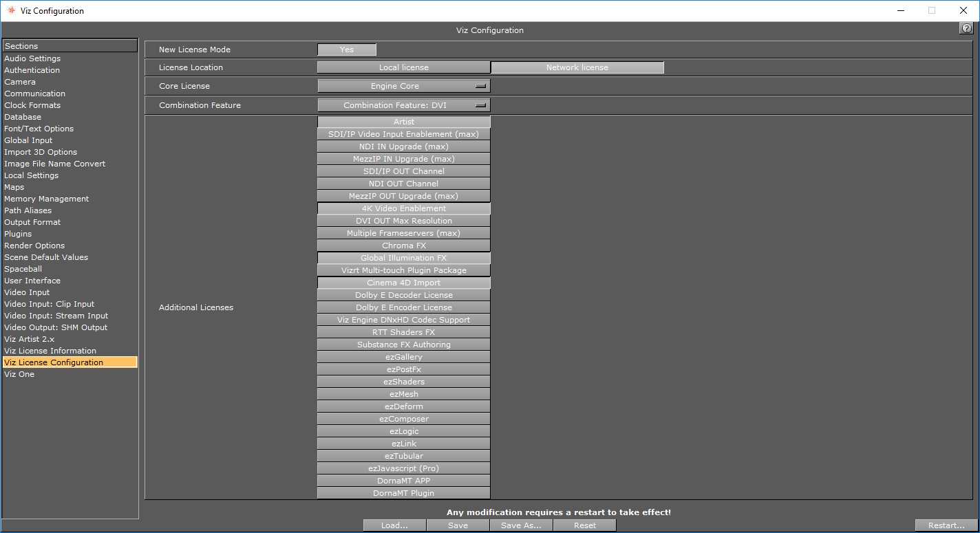980x533 pixels.
Task: Open the Clock Formats section
Action: [70, 105]
